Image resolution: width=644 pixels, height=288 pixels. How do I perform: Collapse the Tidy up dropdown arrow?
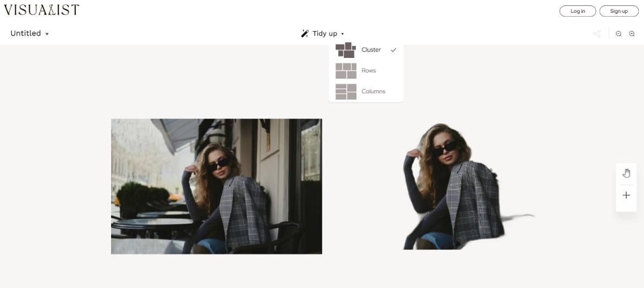click(x=342, y=34)
